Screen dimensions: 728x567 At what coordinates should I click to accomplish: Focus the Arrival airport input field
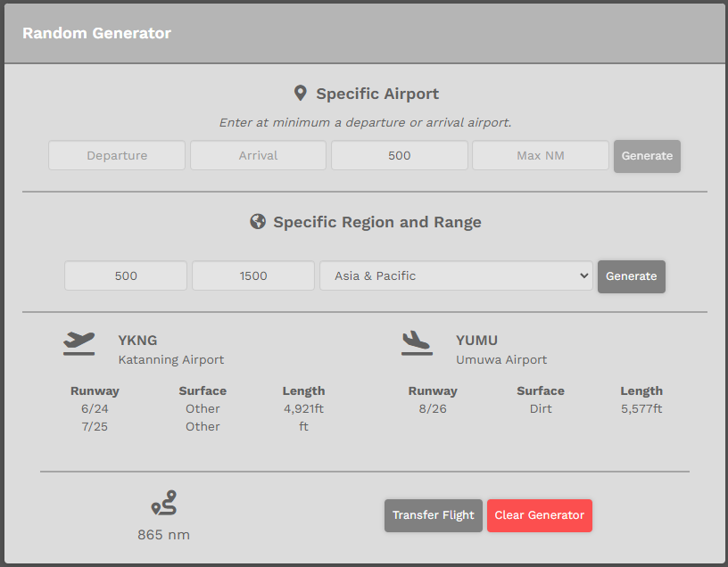pos(258,155)
